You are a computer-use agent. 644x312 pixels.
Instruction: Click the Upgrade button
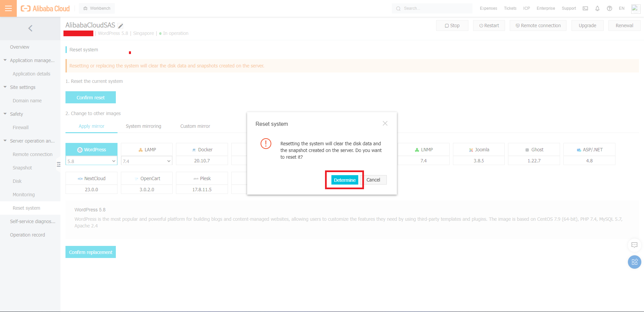click(587, 25)
